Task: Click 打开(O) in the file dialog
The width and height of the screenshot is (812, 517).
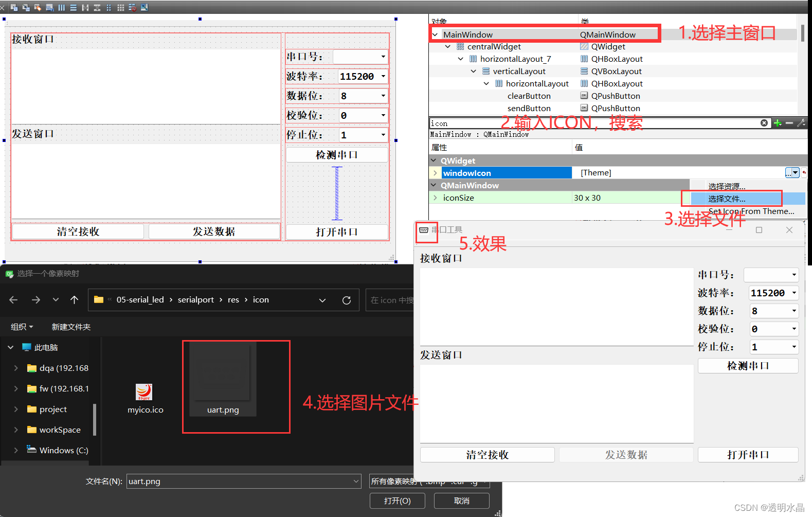Action: [398, 501]
